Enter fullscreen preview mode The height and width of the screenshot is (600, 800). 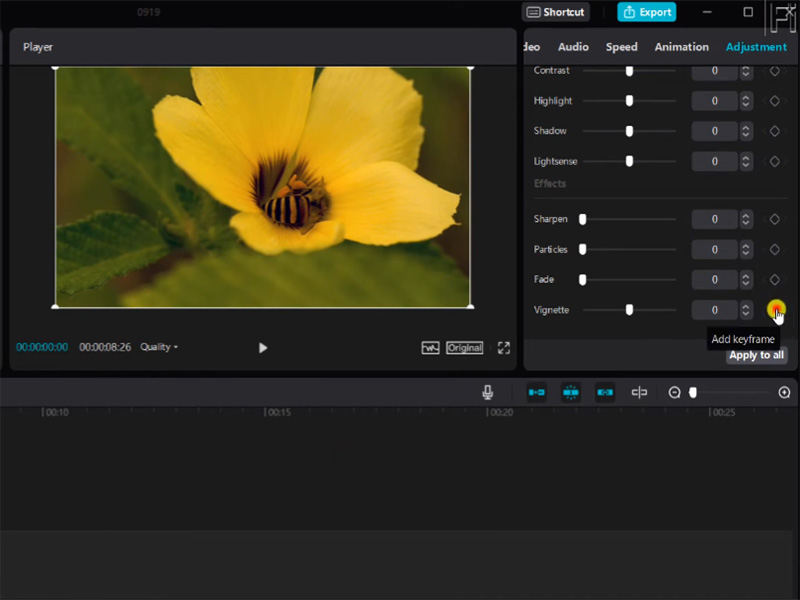click(x=504, y=347)
